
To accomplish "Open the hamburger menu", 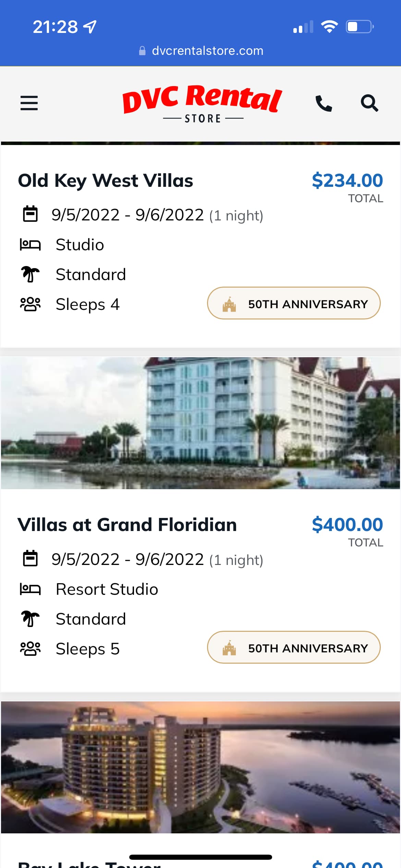I will 29,103.
